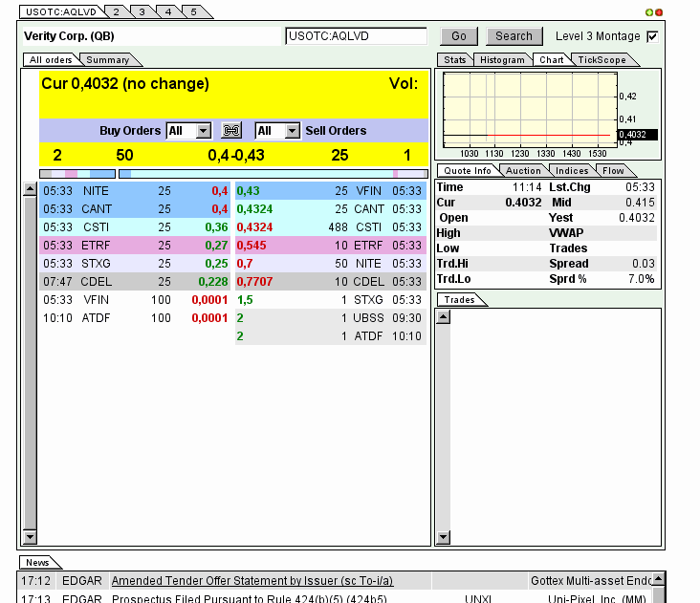Click the USOTC:AQLVD symbol input field
Image resolution: width=700 pixels, height=603 pixels.
(356, 36)
